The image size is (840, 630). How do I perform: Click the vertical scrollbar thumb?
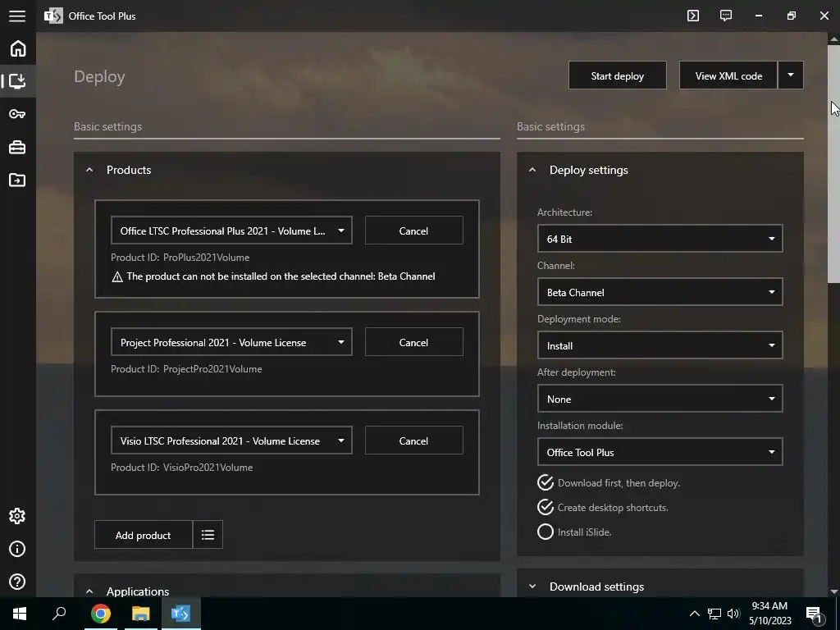click(833, 163)
